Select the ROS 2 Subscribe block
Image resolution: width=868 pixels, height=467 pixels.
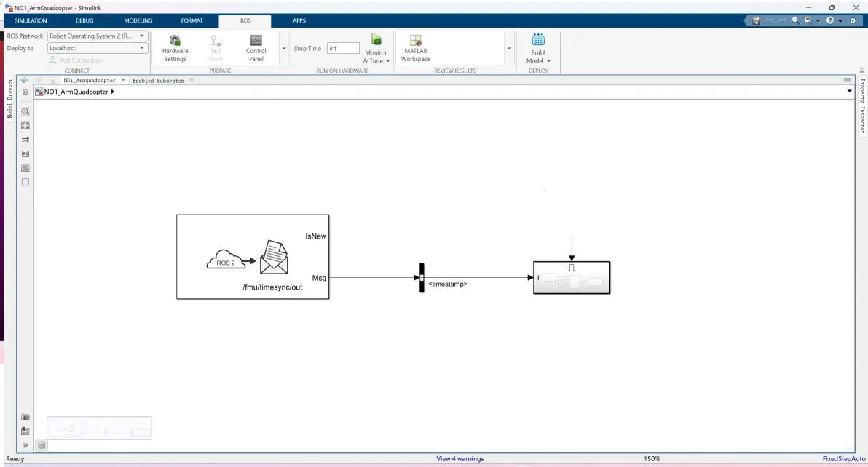(x=253, y=257)
